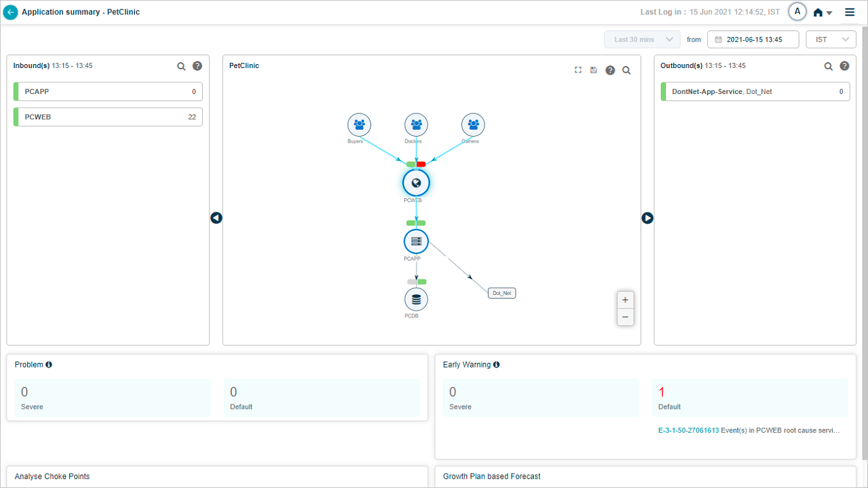Open early warning E-3-1-50-27061613 link
Screen dimensions: 868x488
[688, 430]
